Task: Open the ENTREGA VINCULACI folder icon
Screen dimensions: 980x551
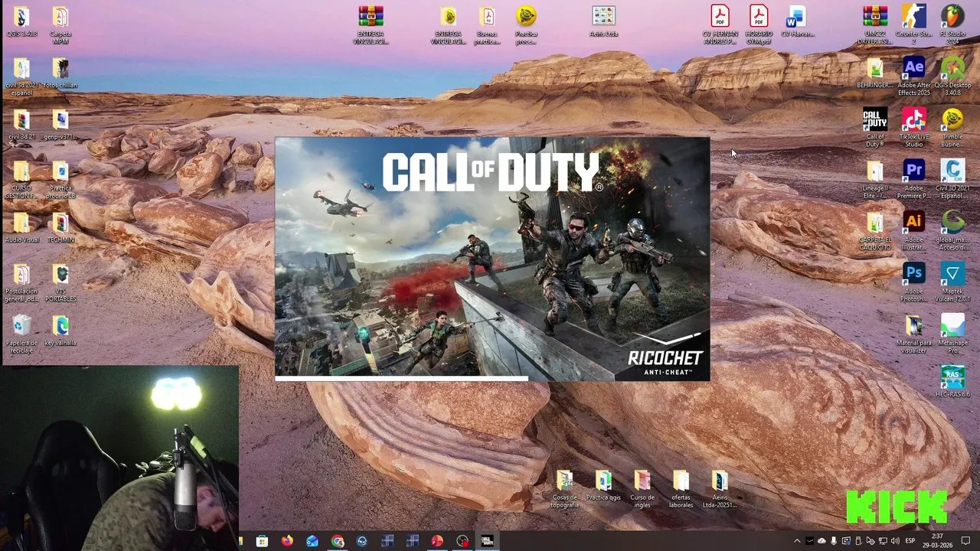Action: point(449,25)
